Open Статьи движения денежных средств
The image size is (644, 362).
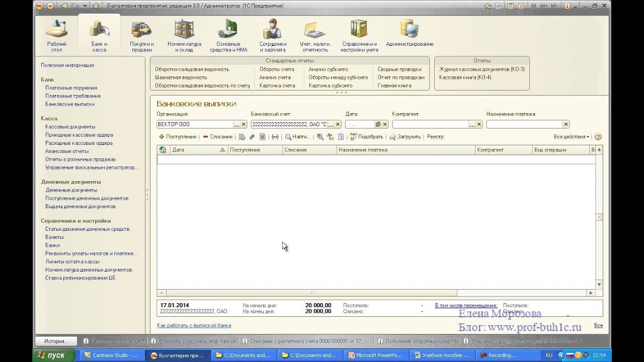tap(88, 229)
